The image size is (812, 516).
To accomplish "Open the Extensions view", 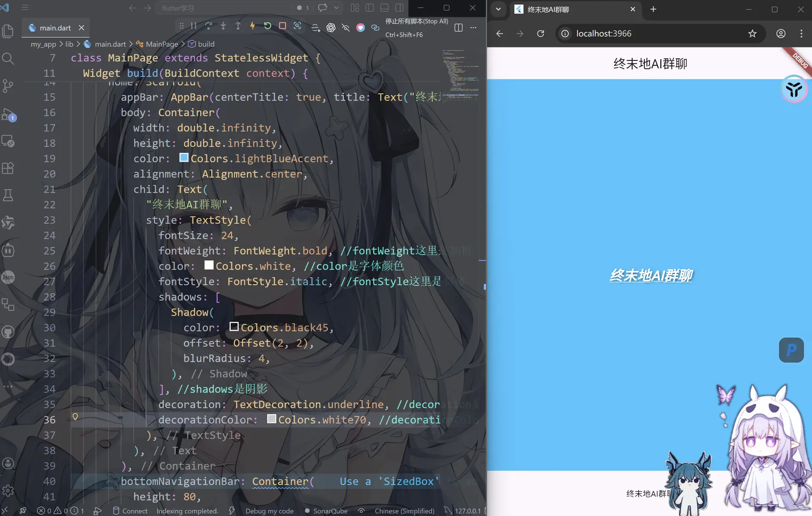I will [x=8, y=168].
